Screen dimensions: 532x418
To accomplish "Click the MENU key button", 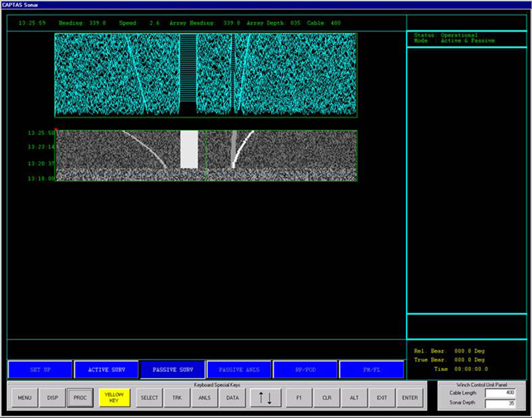I will 24,398.
